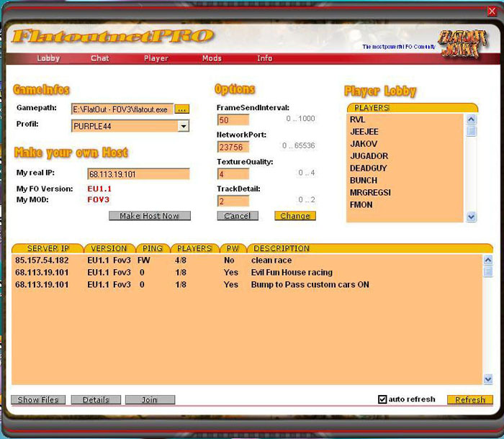Expand the Profil dropdown arrow
This screenshot has width=504, height=439.
(x=183, y=126)
